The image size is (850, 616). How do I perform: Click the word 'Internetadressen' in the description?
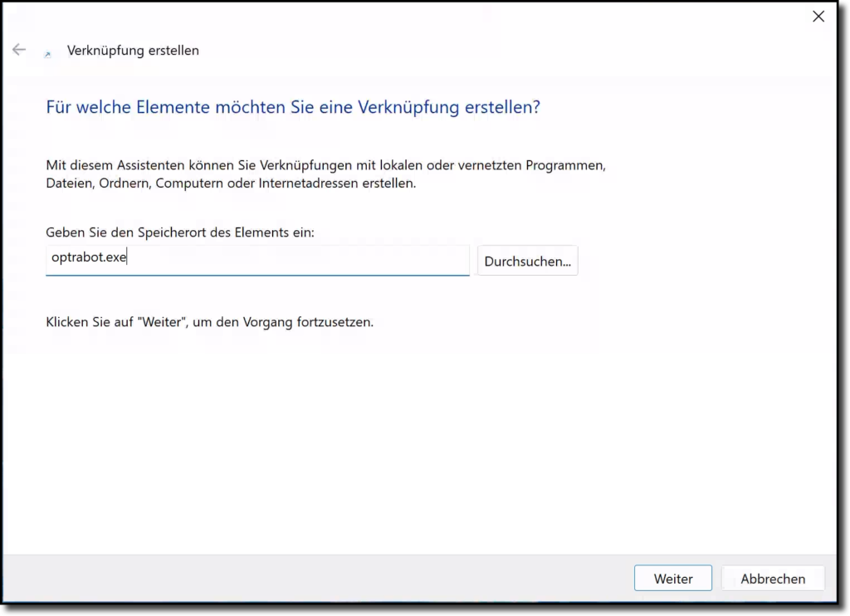pyautogui.click(x=309, y=183)
